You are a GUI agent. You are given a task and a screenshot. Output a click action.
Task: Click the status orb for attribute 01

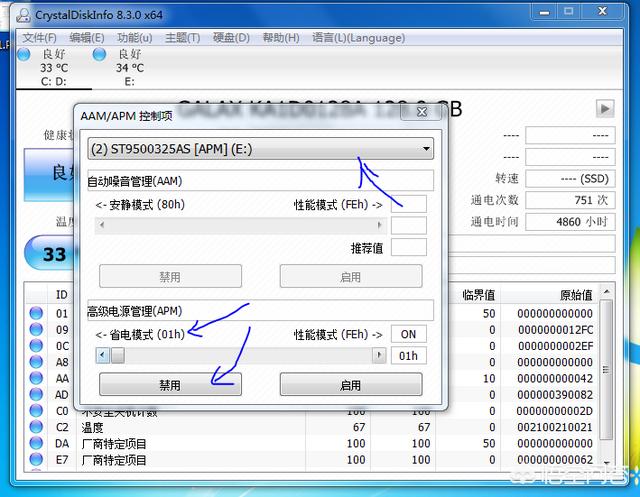tap(36, 314)
